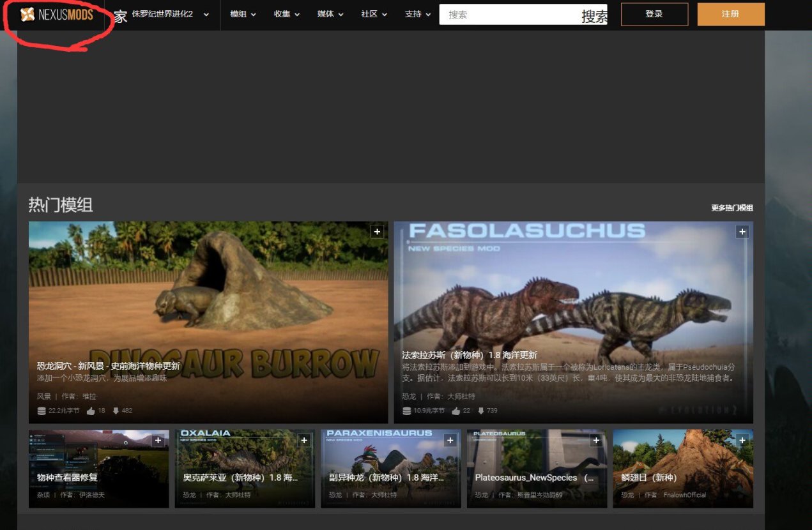Submit search with the 搜索 button
Screen dimensions: 812x530
(594, 17)
